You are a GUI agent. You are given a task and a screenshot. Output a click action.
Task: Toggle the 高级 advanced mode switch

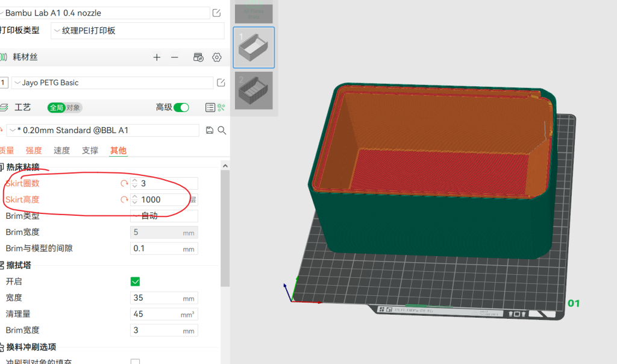181,107
